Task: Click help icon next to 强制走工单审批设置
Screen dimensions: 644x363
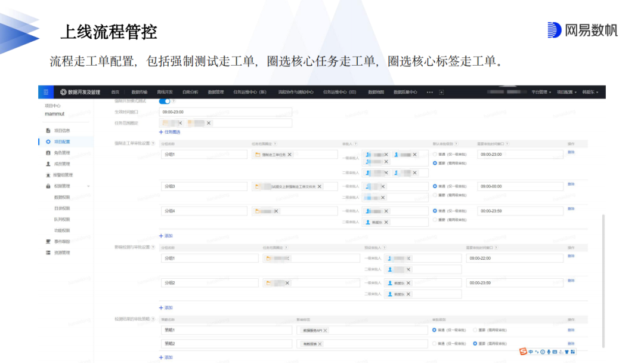Action: click(153, 143)
